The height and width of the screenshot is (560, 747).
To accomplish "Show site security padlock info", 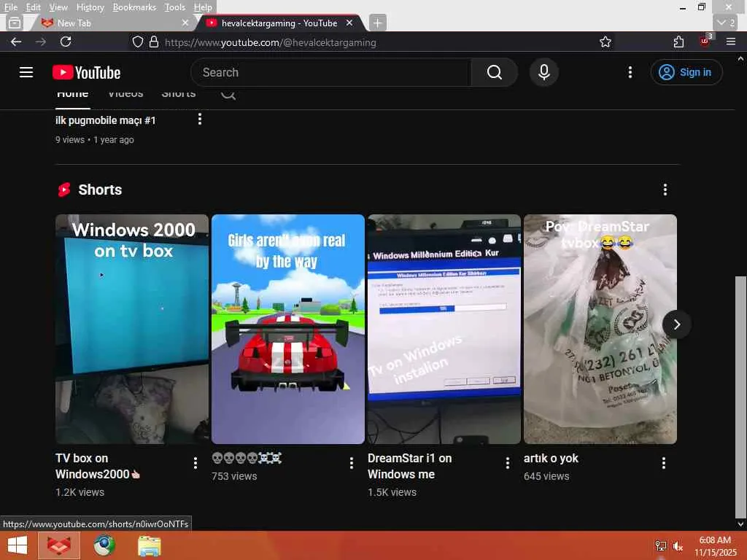I will click(x=153, y=42).
